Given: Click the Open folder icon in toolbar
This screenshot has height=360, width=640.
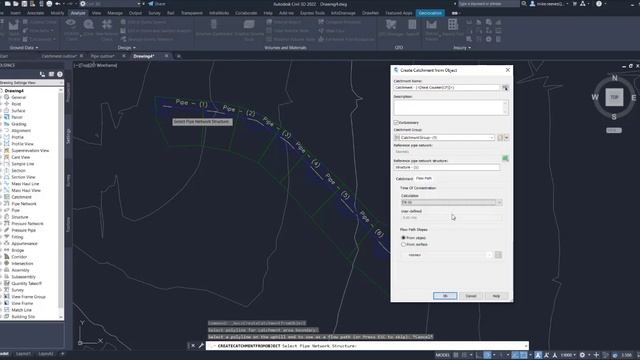Looking at the screenshot, I should [16, 4].
